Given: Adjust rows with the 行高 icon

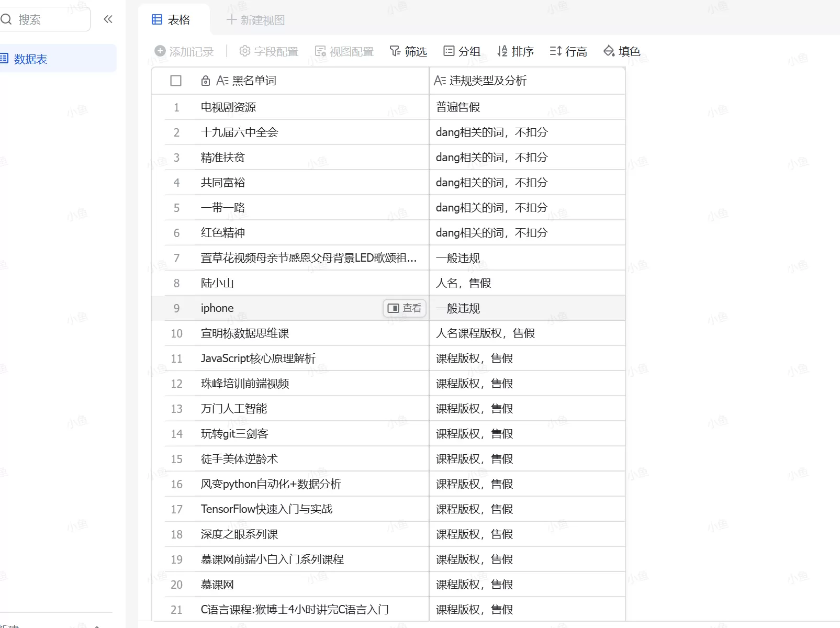Looking at the screenshot, I should [x=555, y=51].
